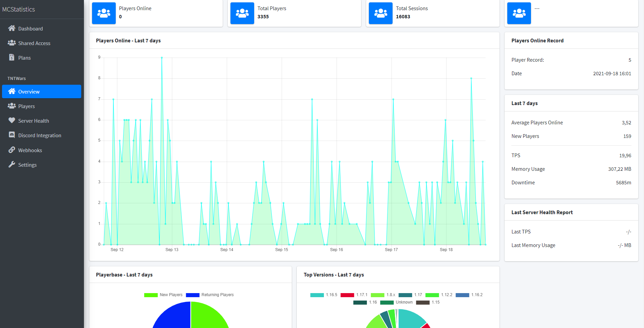
Task: Toggle the Unknown version legend entry
Action: pyautogui.click(x=404, y=302)
